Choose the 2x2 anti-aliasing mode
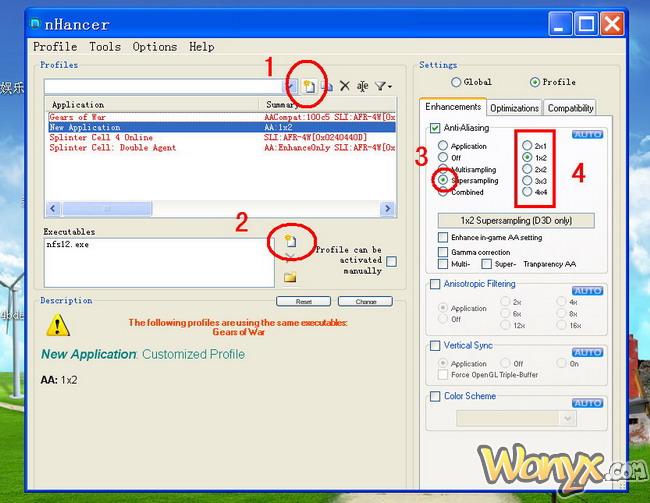This screenshot has width=650, height=503. pyautogui.click(x=527, y=170)
